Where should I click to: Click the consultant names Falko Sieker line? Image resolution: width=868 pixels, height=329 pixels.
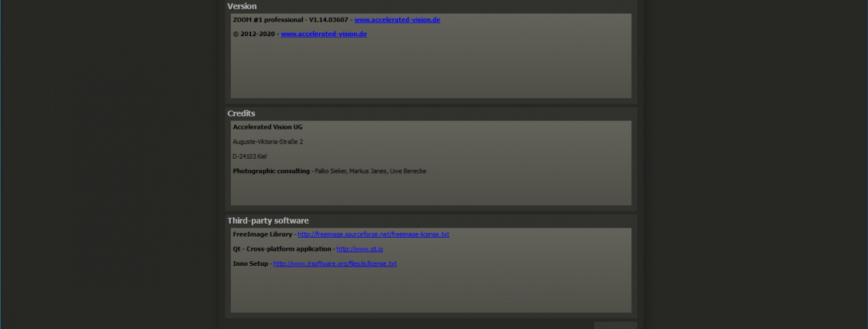(371, 171)
